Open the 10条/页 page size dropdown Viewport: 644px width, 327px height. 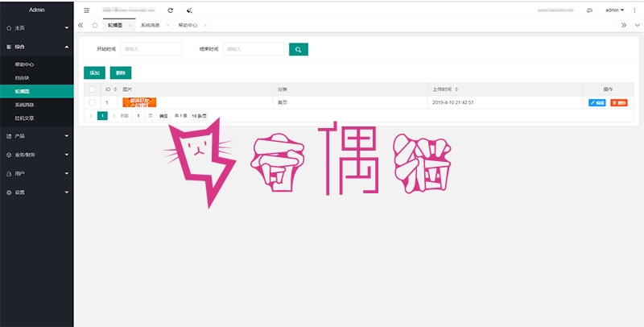tap(199, 116)
